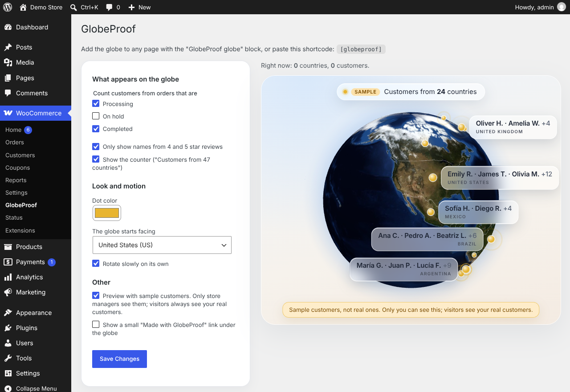
Task: Click the WordPress logo in admin bar
Action: 8,7
